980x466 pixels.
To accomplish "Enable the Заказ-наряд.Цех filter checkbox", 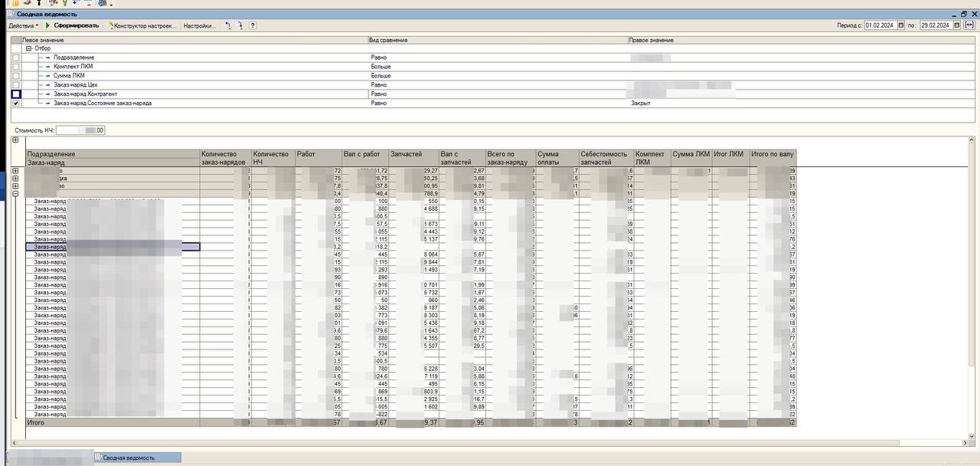I will click(16, 85).
